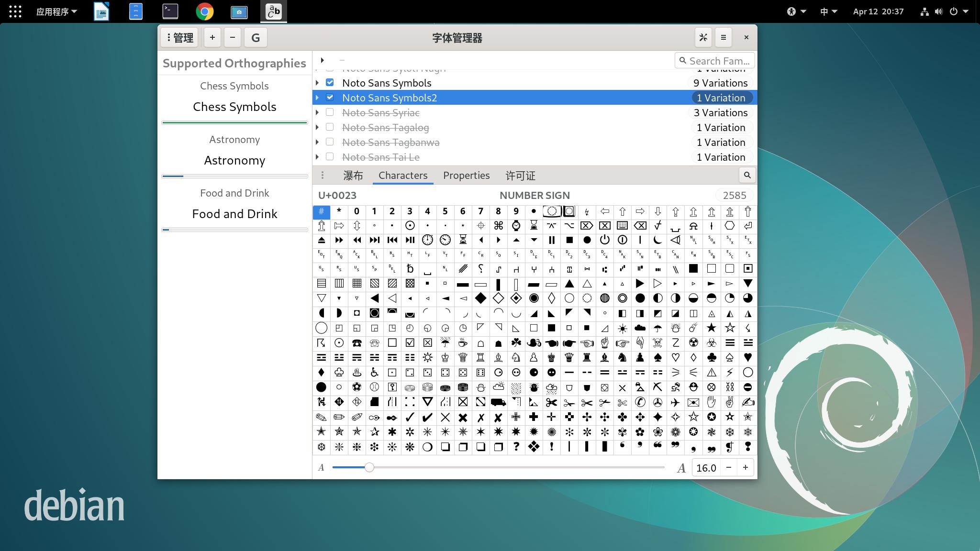
Task: Click the 16.0 font size field
Action: (x=706, y=468)
